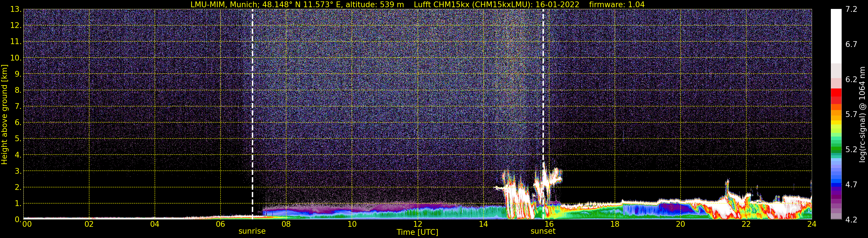
Task: Click height axis tick label "9."
Action: (18, 74)
